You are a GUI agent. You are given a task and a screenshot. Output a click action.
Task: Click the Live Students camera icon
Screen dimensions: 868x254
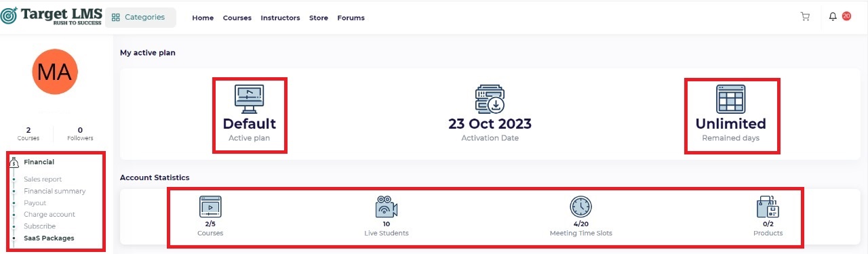pos(387,207)
